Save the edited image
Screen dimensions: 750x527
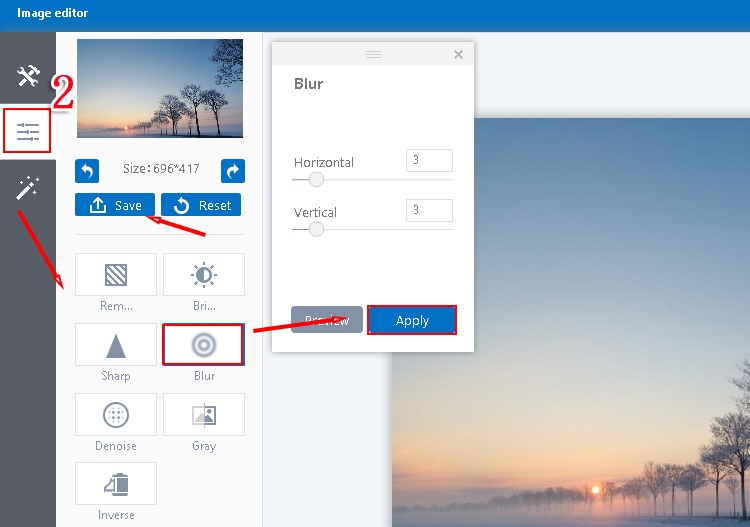click(x=115, y=205)
